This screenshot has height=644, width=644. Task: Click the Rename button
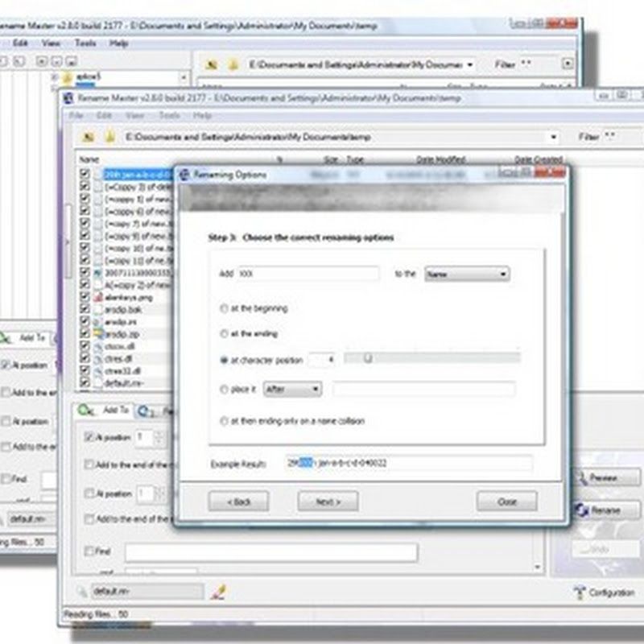pyautogui.click(x=606, y=510)
